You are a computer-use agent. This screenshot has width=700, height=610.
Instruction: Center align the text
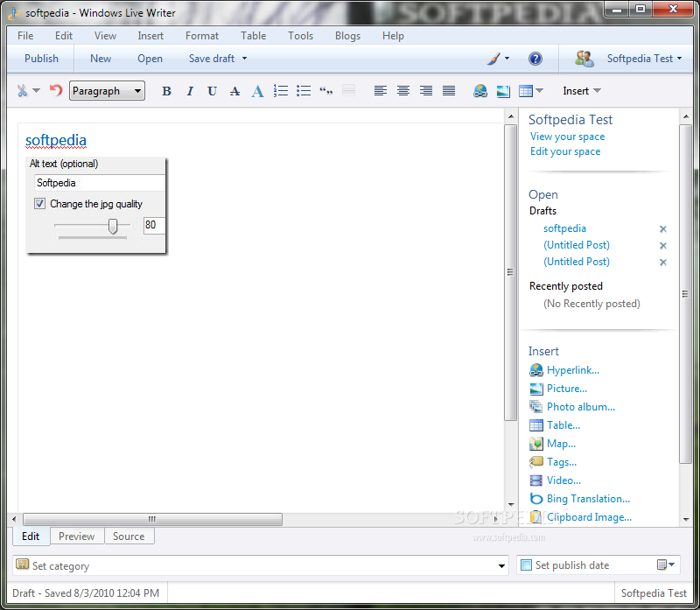[403, 91]
